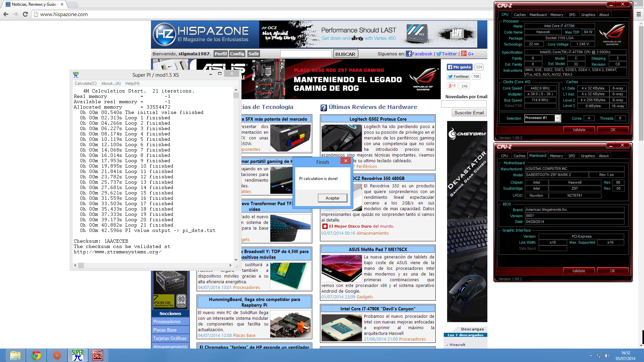644x362 pixels.
Task: Click the Facebook Me gusta button
Action: tap(459, 67)
